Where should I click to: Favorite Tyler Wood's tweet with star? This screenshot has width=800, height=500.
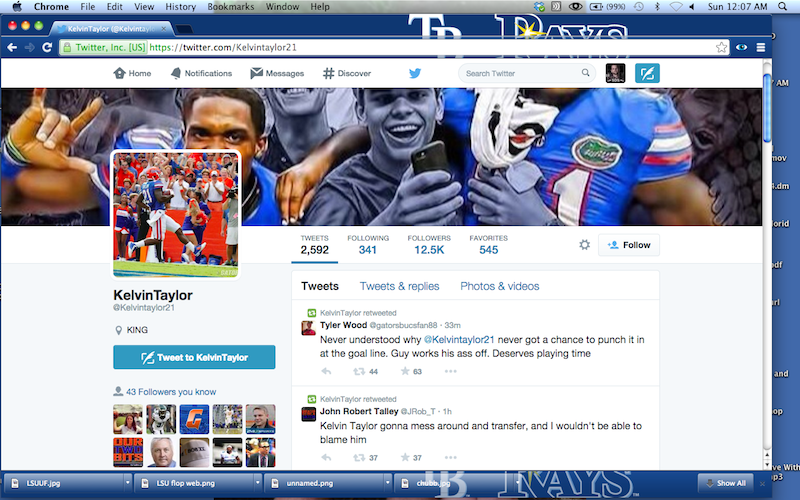[405, 371]
